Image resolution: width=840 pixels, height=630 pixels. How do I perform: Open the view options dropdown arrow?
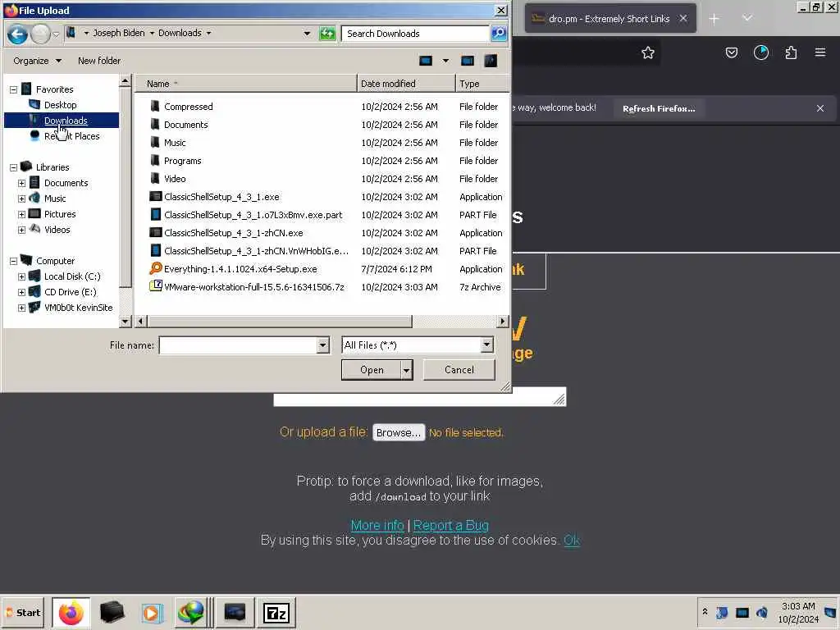pyautogui.click(x=445, y=61)
